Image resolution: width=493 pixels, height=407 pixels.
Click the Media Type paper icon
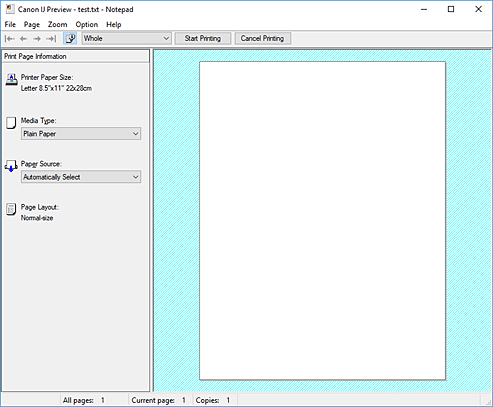pos(11,123)
